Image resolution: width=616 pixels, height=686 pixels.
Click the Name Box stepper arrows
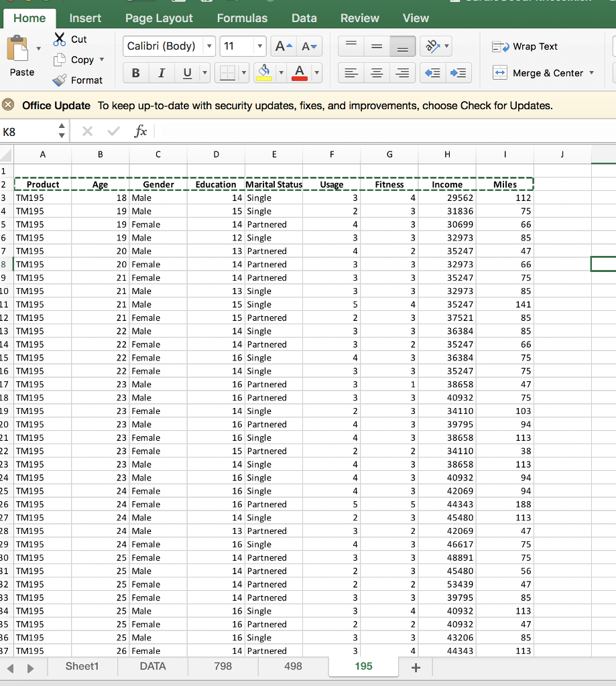62,131
